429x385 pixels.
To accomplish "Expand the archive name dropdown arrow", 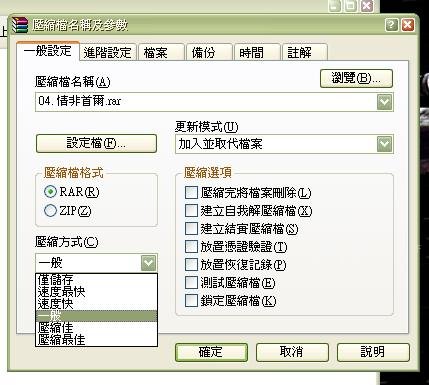I will pyautogui.click(x=385, y=102).
